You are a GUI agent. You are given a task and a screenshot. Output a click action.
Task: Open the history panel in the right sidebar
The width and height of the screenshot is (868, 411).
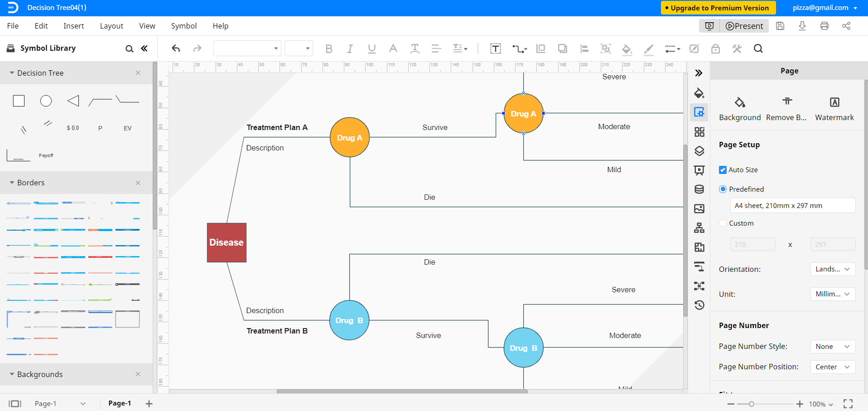(x=699, y=305)
